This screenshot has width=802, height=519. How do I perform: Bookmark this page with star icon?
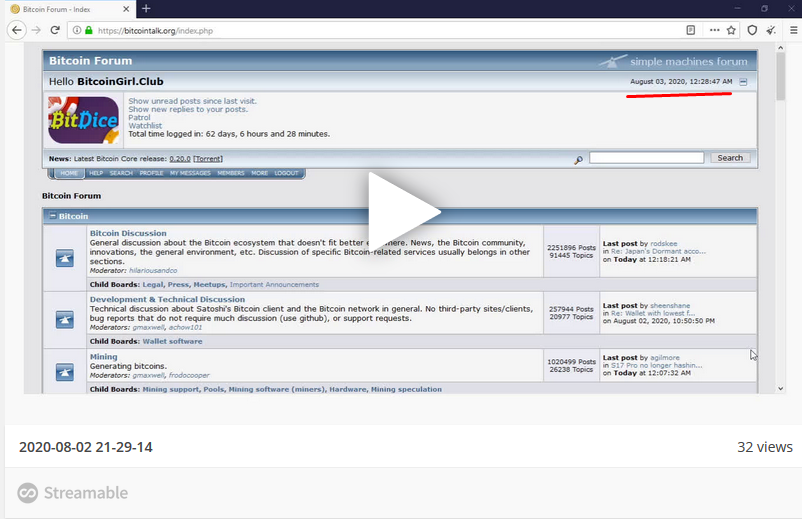click(x=731, y=31)
